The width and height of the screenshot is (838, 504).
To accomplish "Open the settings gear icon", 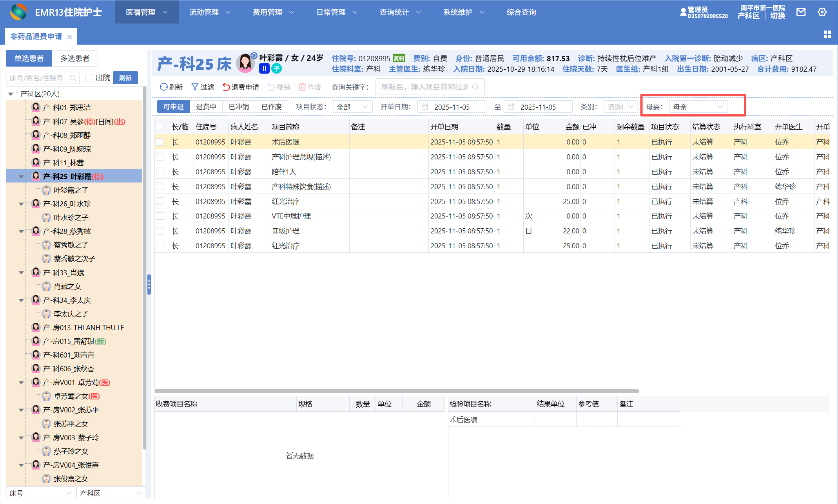I will pyautogui.click(x=822, y=12).
